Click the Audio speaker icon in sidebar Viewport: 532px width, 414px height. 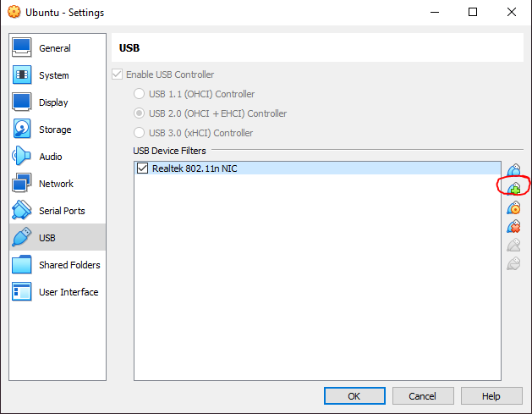21,156
